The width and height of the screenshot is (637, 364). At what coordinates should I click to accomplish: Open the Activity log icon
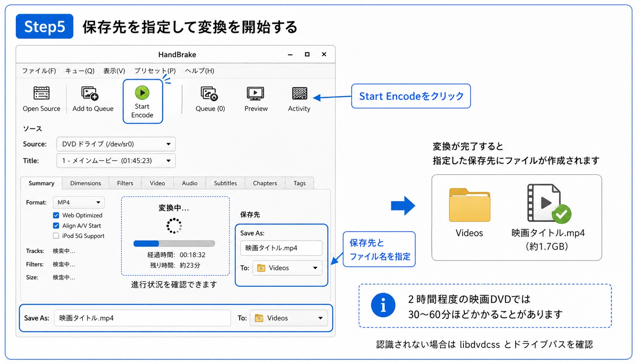(x=299, y=93)
